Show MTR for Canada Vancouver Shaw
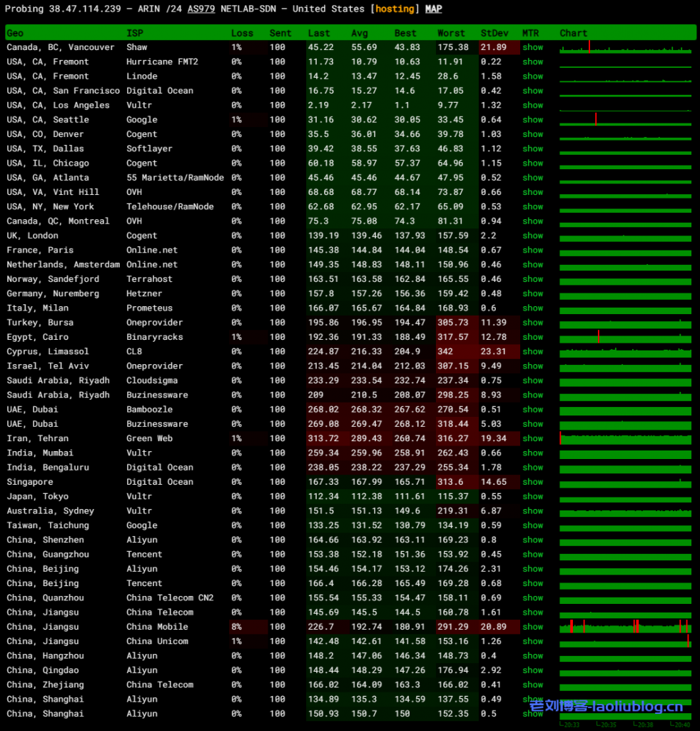Image resolution: width=700 pixels, height=731 pixels. pos(532,47)
